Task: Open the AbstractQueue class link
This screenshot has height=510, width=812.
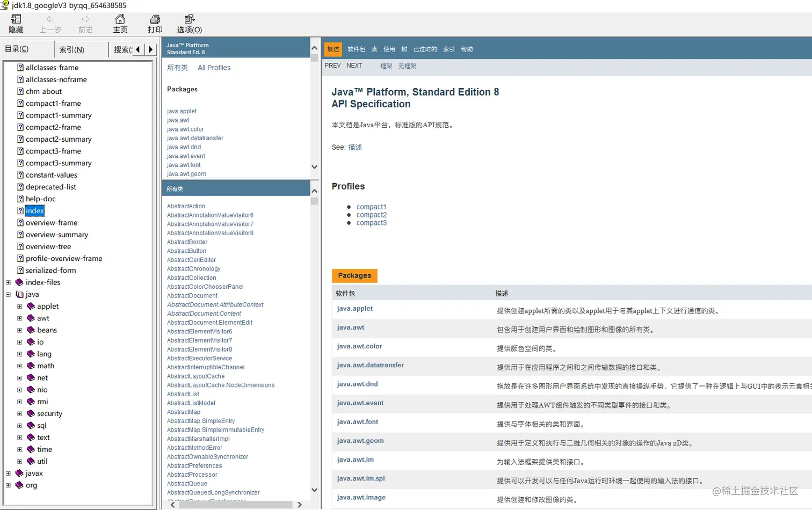Action: coord(187,484)
